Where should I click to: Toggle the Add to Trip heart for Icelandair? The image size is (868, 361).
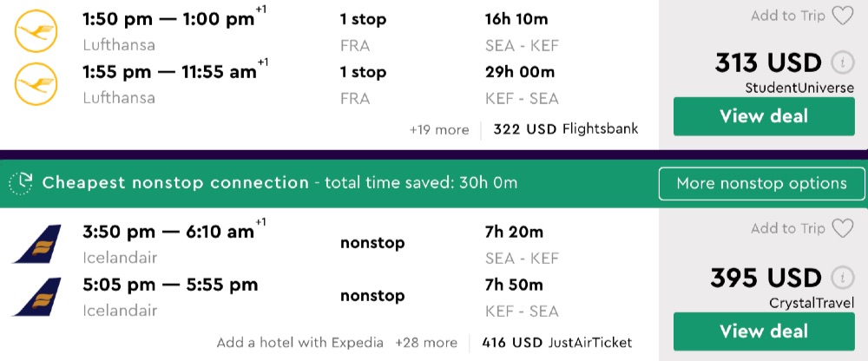[842, 229]
